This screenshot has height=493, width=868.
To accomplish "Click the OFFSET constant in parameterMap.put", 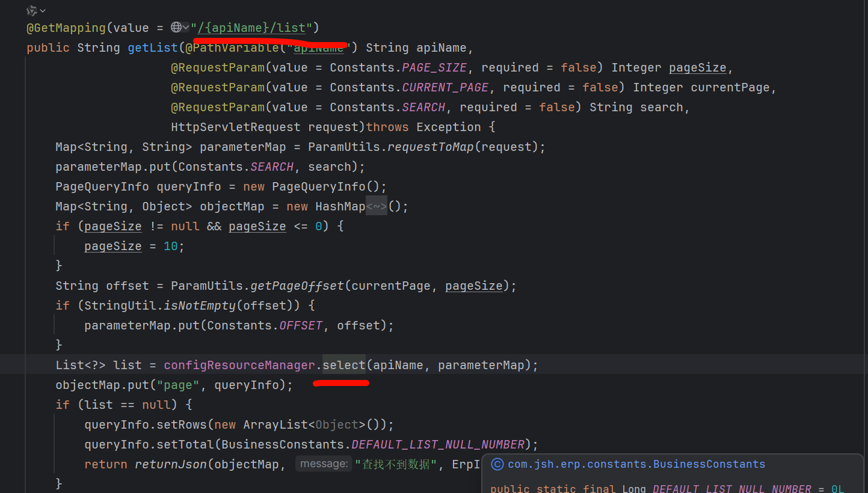I will coord(301,325).
